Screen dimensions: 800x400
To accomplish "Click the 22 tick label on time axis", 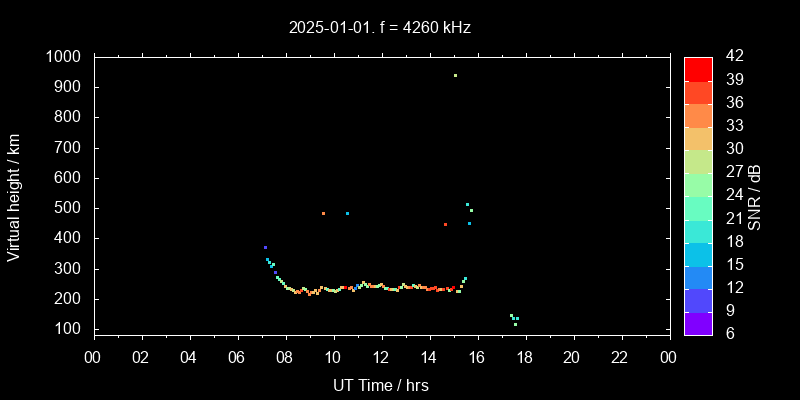I will (620, 357).
